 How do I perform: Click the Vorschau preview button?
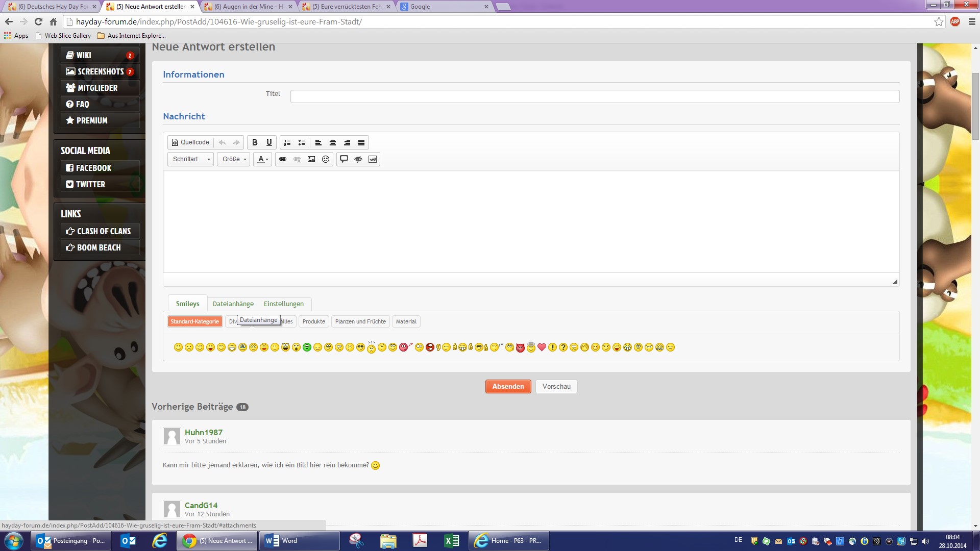point(556,386)
